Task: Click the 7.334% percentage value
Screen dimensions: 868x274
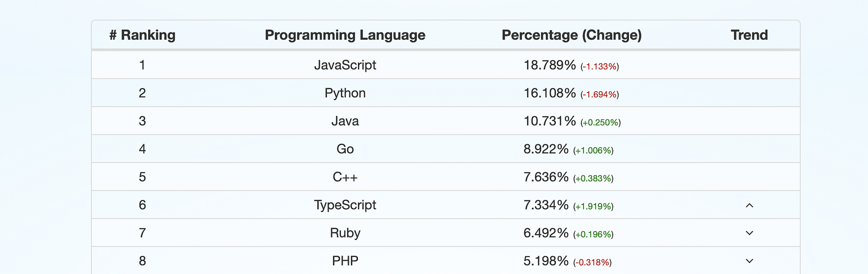Action: click(x=546, y=205)
